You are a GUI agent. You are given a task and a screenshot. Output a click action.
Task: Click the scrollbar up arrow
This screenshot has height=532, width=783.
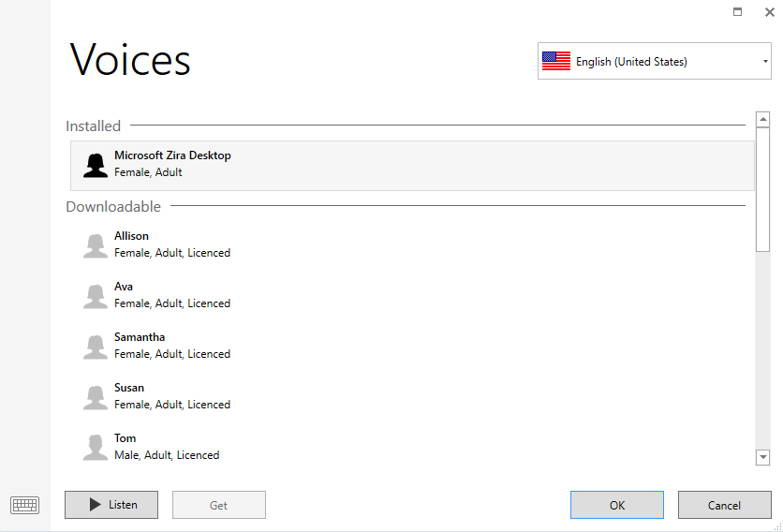point(762,119)
